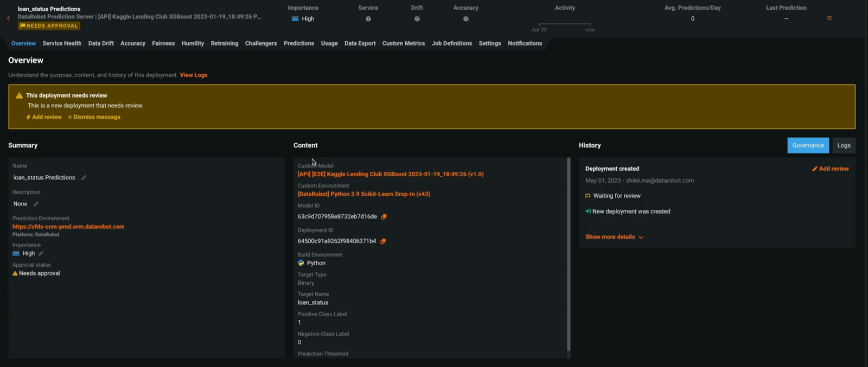868x367 pixels.
Task: Open the View Logs link
Action: 194,75
